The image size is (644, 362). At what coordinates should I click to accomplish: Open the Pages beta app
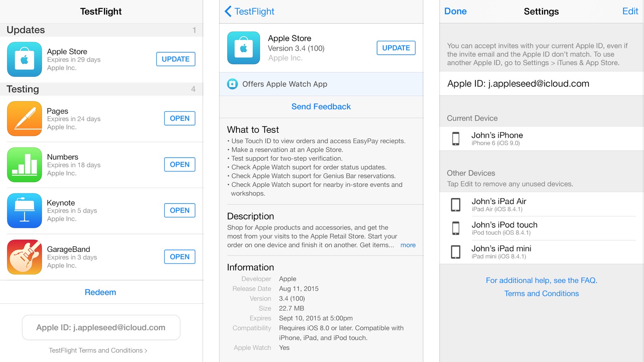tap(180, 118)
